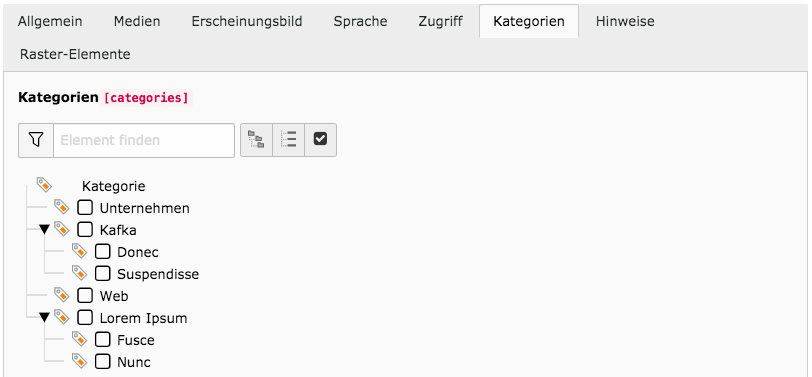Image resolution: width=812 pixels, height=377 pixels.
Task: Collapse the Lorem Ipsum category node
Action: tap(45, 317)
